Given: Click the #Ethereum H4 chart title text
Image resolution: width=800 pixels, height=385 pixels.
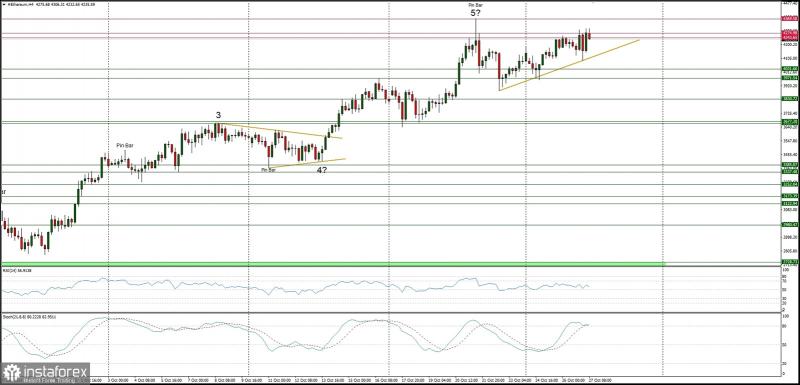Looking at the screenshot, I should pyautogui.click(x=51, y=5).
